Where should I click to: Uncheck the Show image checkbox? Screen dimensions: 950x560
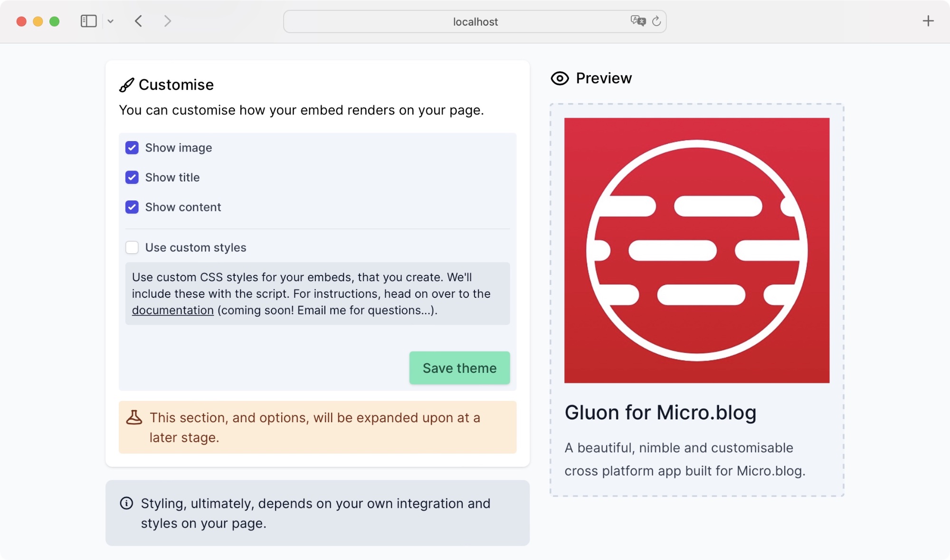pos(132,148)
